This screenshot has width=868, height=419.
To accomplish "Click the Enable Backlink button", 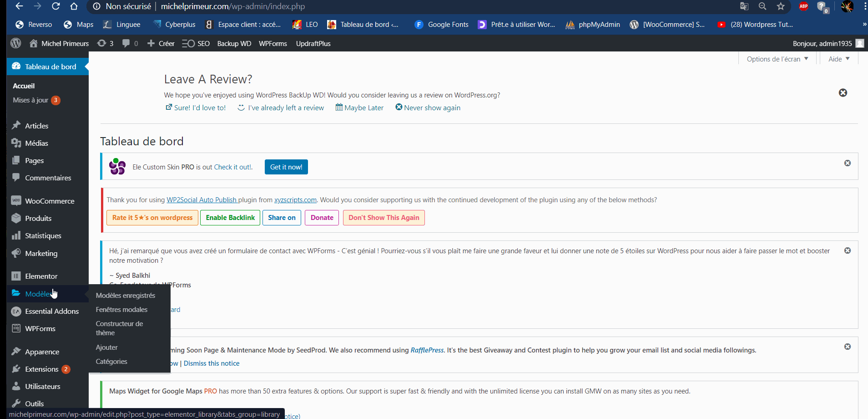I will (x=230, y=218).
